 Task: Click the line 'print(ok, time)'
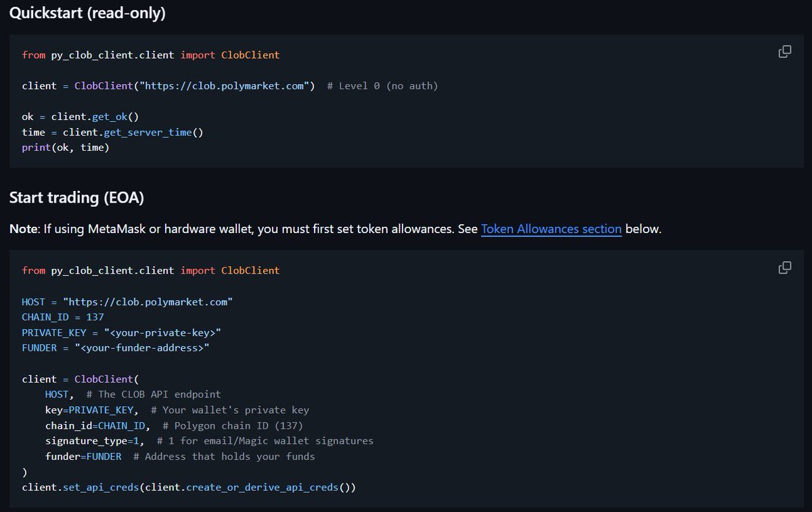click(66, 148)
